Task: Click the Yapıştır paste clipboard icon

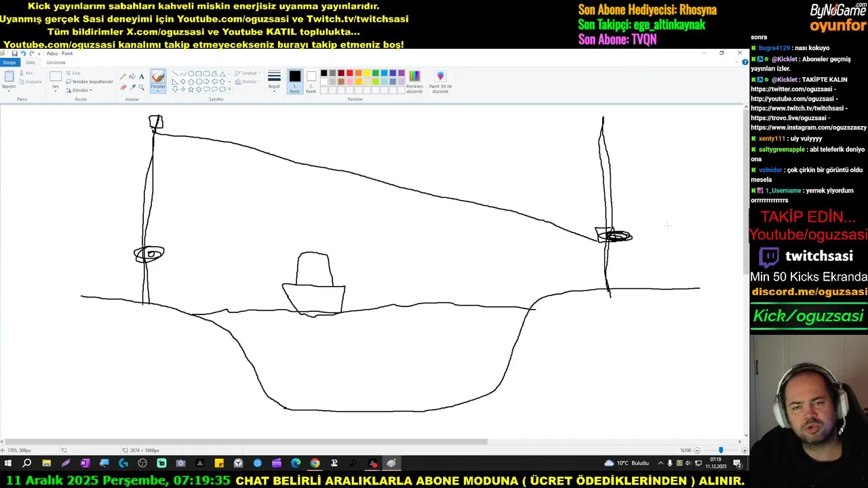Action: 9,76
